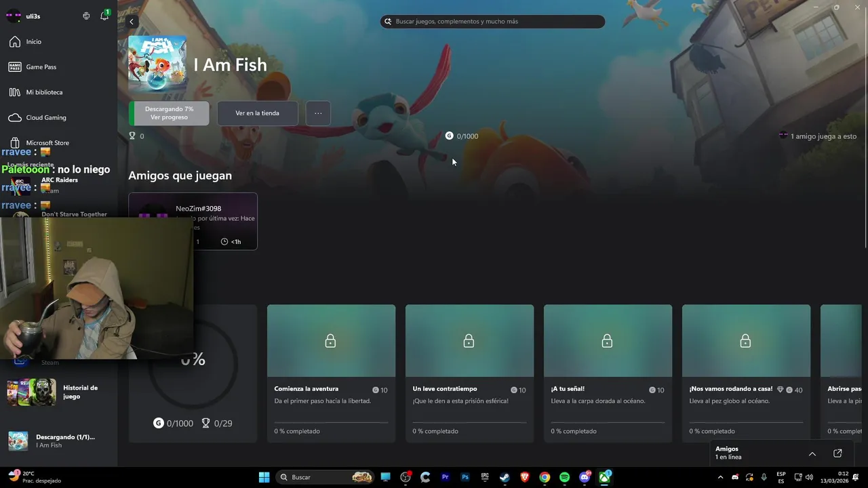The image size is (868, 488).
Task: Click the Descargando 7% Ver progreso button
Action: (x=169, y=113)
